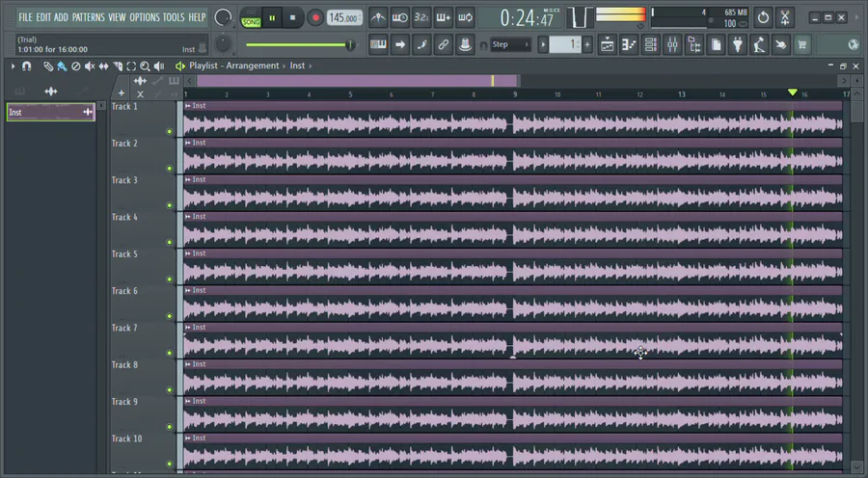The width and height of the screenshot is (868, 478).
Task: Toggle the playlist magnet snap icon
Action: coord(26,66)
